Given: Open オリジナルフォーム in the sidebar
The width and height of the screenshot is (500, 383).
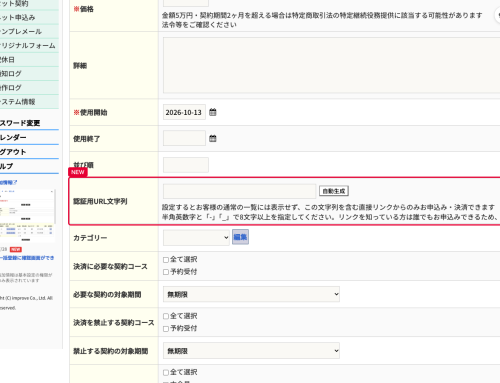Looking at the screenshot, I should pos(29,45).
